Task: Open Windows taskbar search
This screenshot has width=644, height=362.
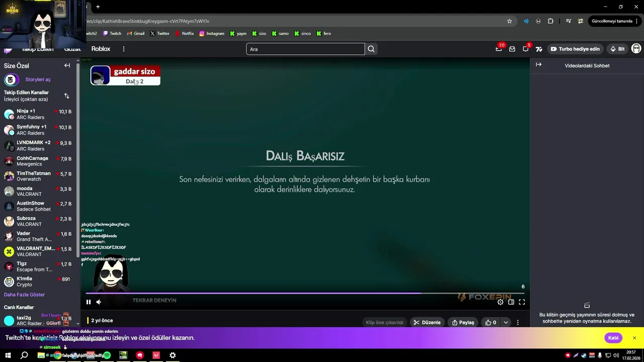Action: [x=24, y=355]
